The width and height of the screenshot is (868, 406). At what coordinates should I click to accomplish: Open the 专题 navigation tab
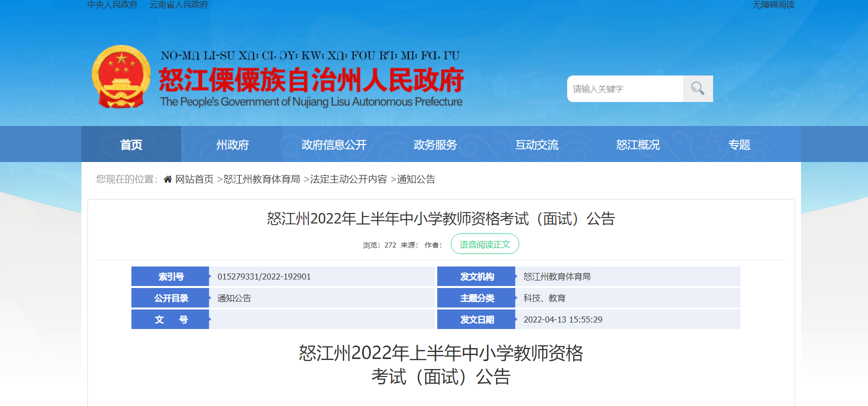739,144
